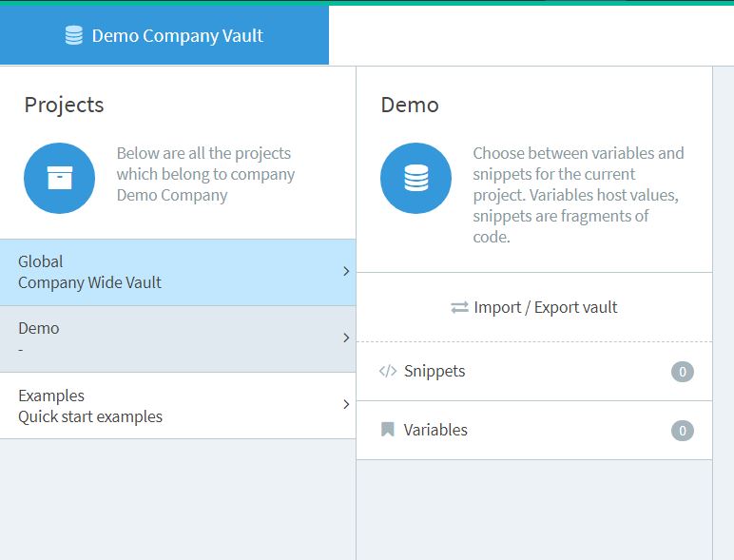Viewport: 734px width, 560px height.
Task: Click the Variables count badge
Action: (x=682, y=431)
